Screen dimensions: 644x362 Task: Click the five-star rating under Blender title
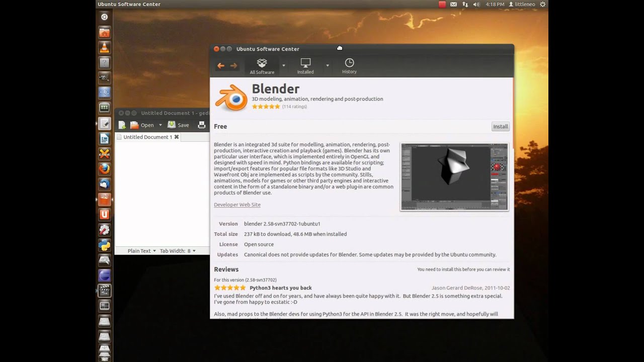pyautogui.click(x=266, y=107)
